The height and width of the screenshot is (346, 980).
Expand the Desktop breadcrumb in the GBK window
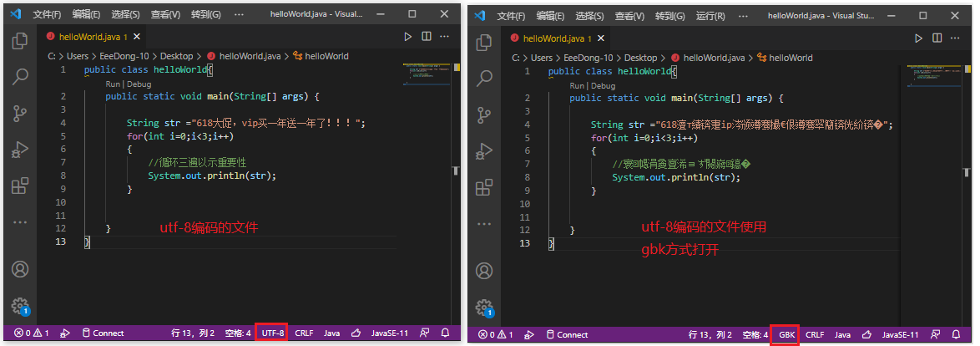[x=641, y=58]
